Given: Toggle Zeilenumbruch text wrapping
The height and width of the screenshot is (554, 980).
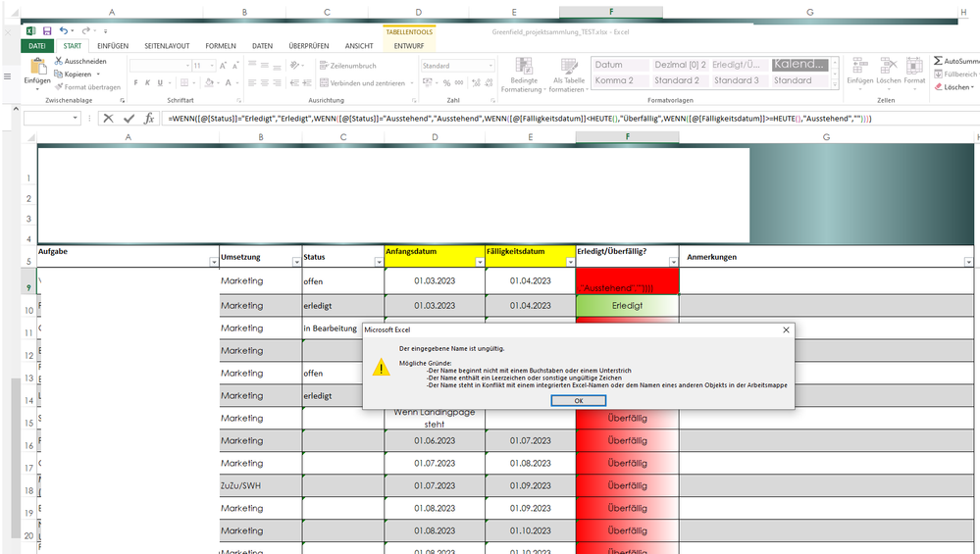Looking at the screenshot, I should [x=348, y=66].
